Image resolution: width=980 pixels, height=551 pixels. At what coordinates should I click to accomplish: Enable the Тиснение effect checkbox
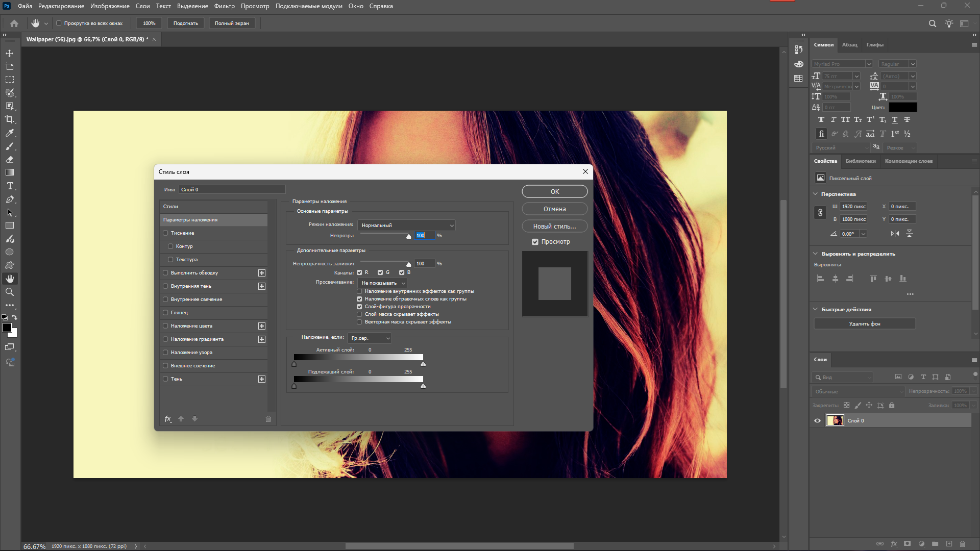165,233
